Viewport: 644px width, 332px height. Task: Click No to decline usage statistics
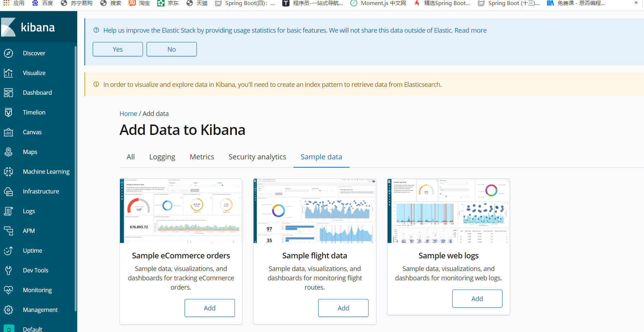pos(172,49)
